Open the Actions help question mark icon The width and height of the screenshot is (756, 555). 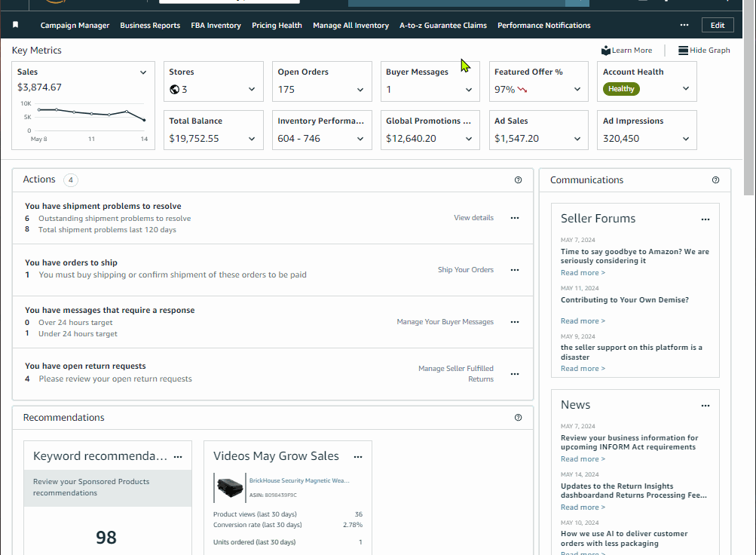coord(518,180)
